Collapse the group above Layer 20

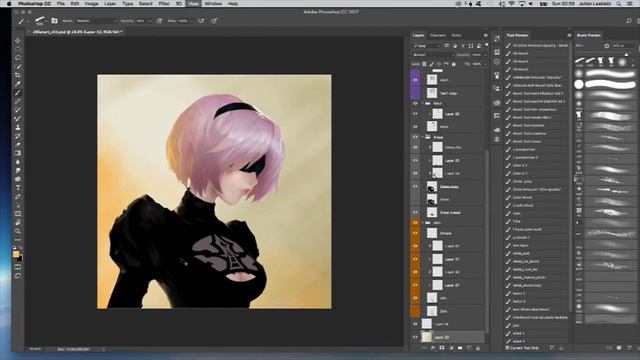tap(422, 104)
